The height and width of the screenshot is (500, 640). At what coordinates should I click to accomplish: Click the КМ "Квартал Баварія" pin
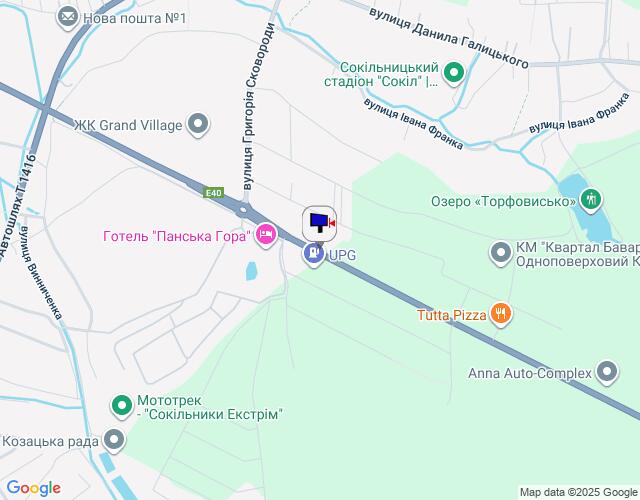point(501,253)
